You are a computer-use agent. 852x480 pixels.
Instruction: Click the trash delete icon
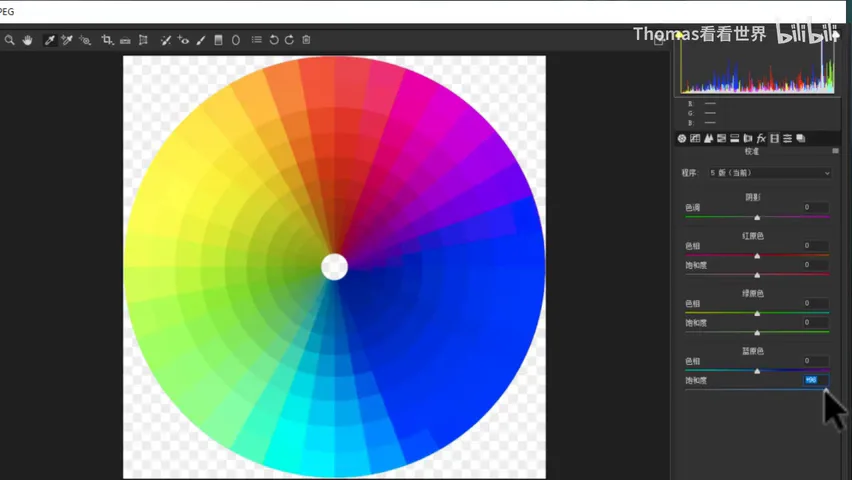[306, 40]
